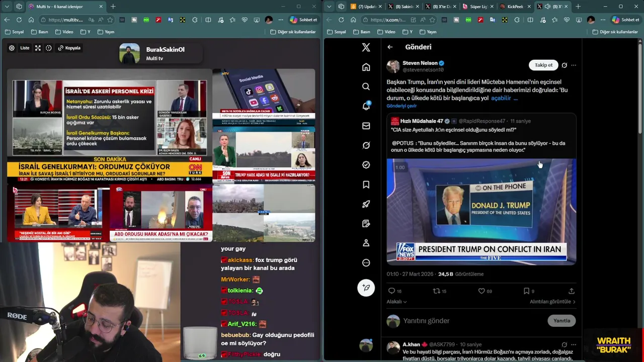Open split screen icon in x.com window
Viewport: 644px width, 362px height.
pyautogui.click(x=530, y=20)
